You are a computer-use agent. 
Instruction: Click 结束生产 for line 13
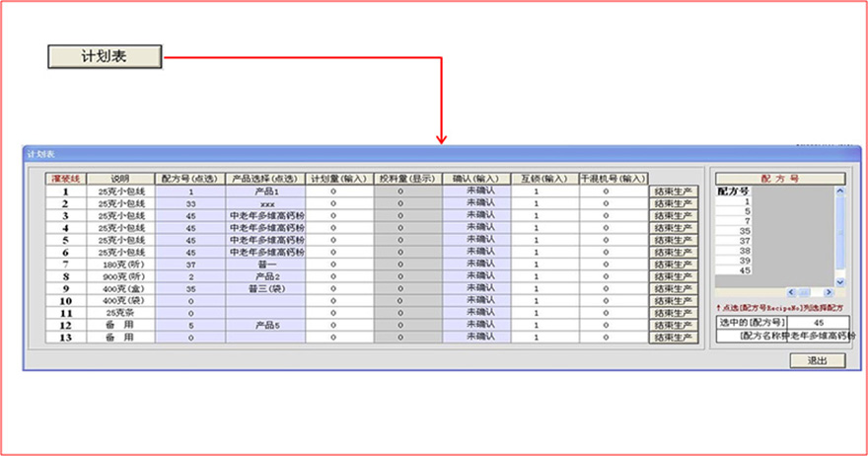click(674, 338)
